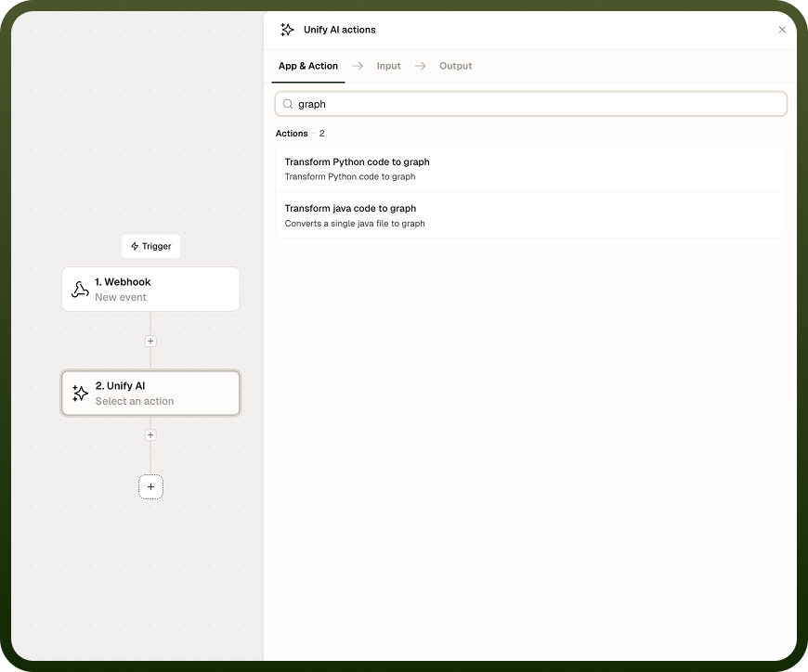Image resolution: width=808 pixels, height=672 pixels.
Task: Choose Transform Python code to graph action
Action: point(530,169)
